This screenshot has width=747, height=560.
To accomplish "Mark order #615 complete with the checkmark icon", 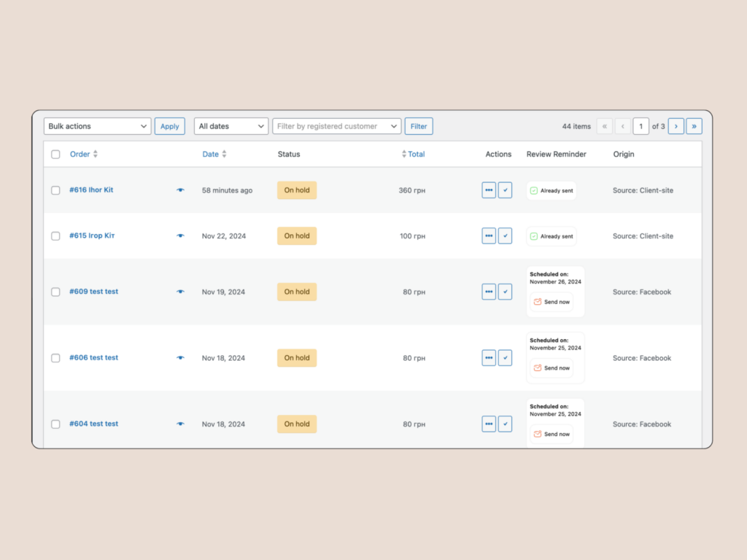I will [505, 236].
